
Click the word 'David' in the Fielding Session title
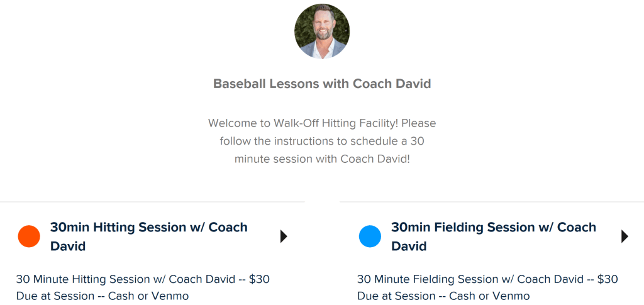pos(409,246)
